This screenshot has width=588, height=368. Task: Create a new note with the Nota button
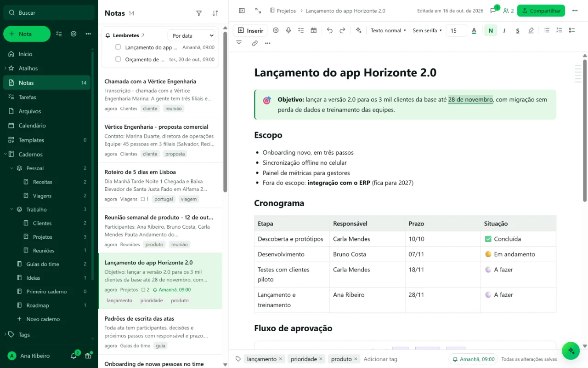click(27, 34)
